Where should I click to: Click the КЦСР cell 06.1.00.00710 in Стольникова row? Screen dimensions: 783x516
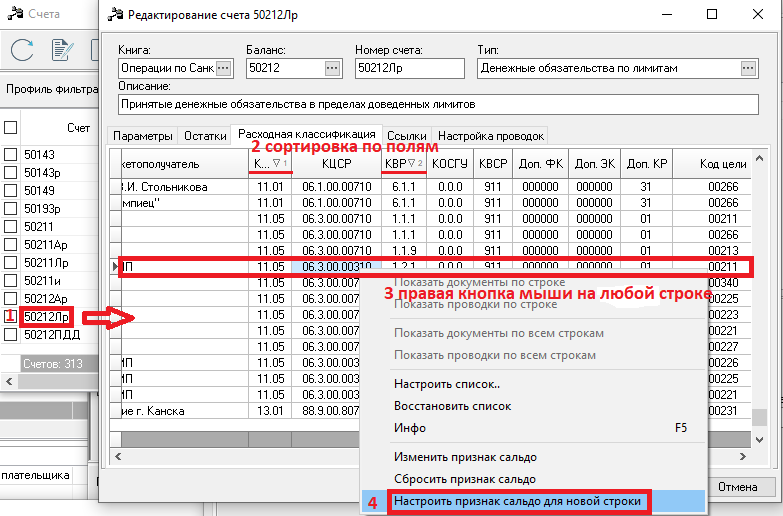point(337,187)
